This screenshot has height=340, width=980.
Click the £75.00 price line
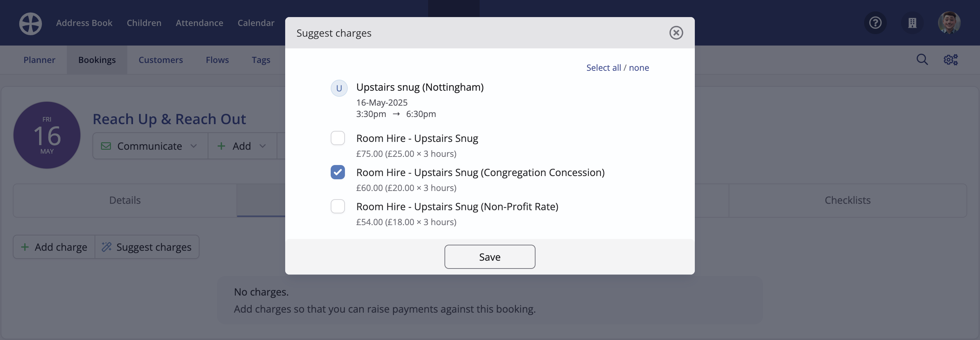406,154
